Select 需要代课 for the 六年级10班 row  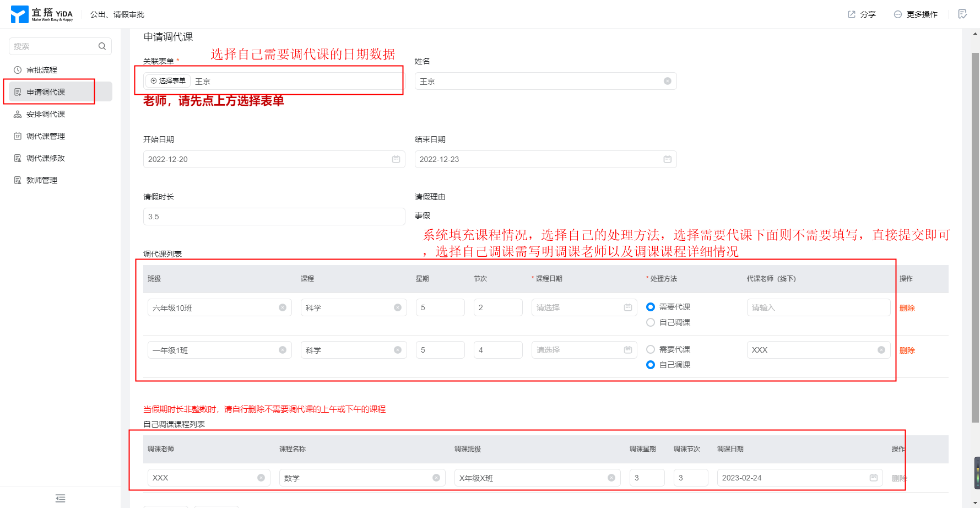[651, 307]
